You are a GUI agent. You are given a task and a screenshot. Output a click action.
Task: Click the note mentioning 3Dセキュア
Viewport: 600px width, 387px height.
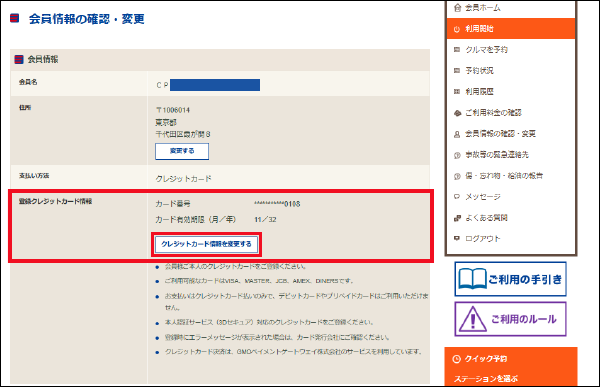pyautogui.click(x=269, y=322)
